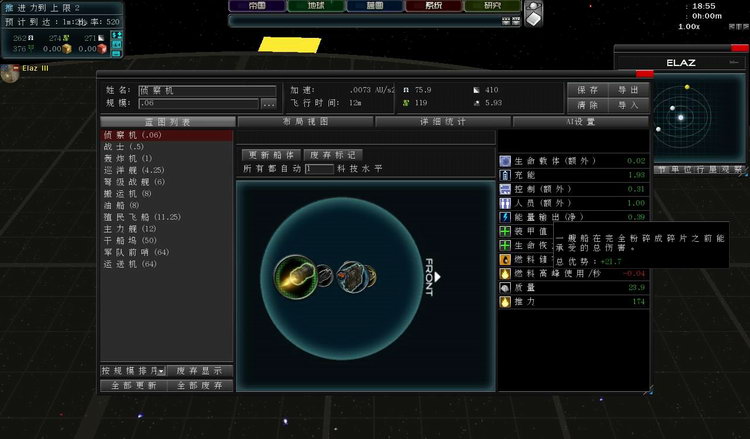Select the 油船 (8) blueprint
The width and height of the screenshot is (750, 439).
click(x=166, y=205)
